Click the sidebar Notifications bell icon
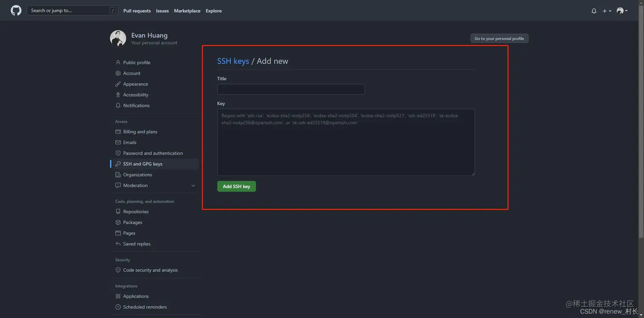 tap(118, 105)
